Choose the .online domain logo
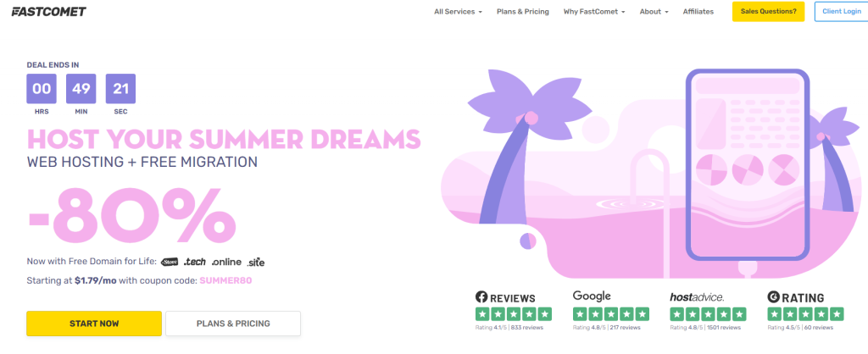The image size is (868, 354). pos(226,262)
